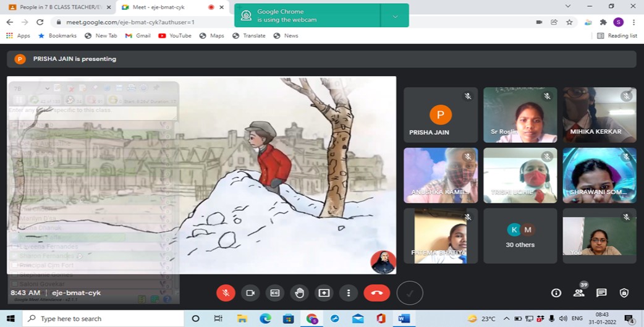Viewport: 644px width, 327px height.
Task: Select the TRISHI UCHIL video tile
Action: pos(520,176)
